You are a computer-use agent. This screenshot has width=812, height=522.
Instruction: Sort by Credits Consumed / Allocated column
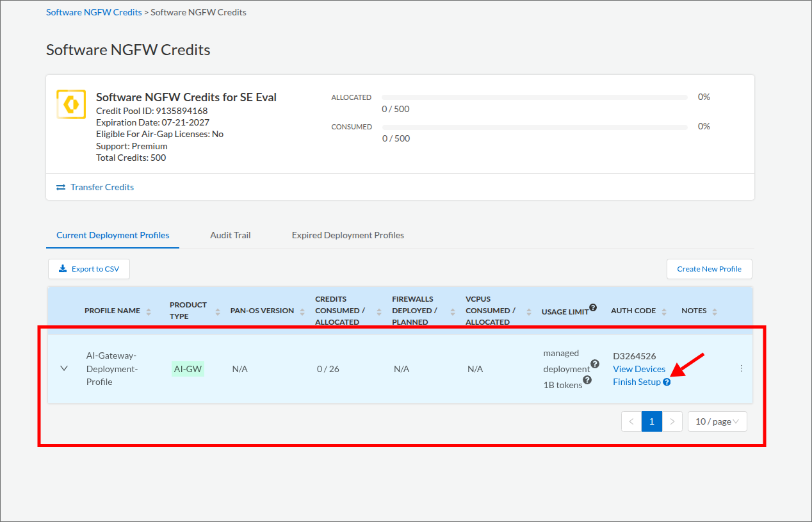[379, 312]
